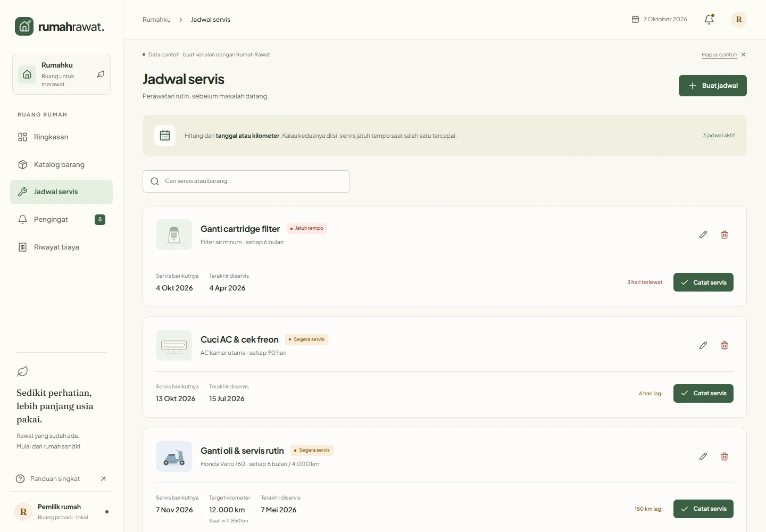
Task: Click Catat servis for Ganti oli & servis rutin
Action: [703, 509]
